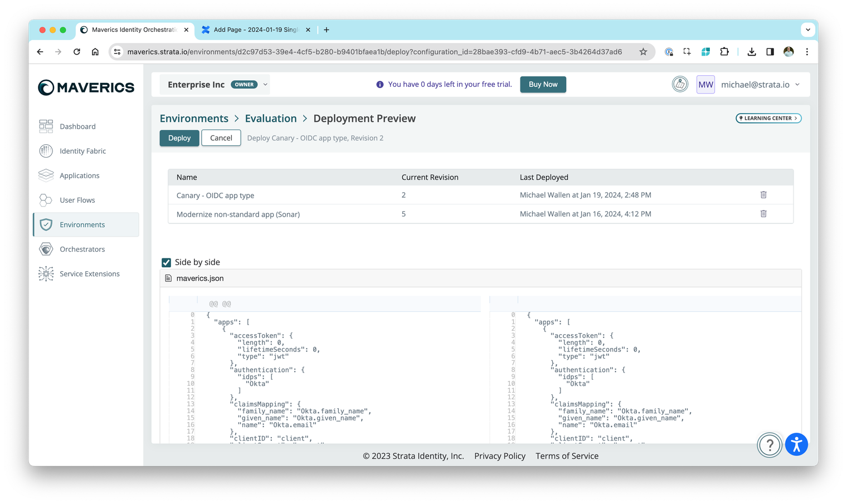
Task: Click the MW user avatar
Action: coord(705,85)
